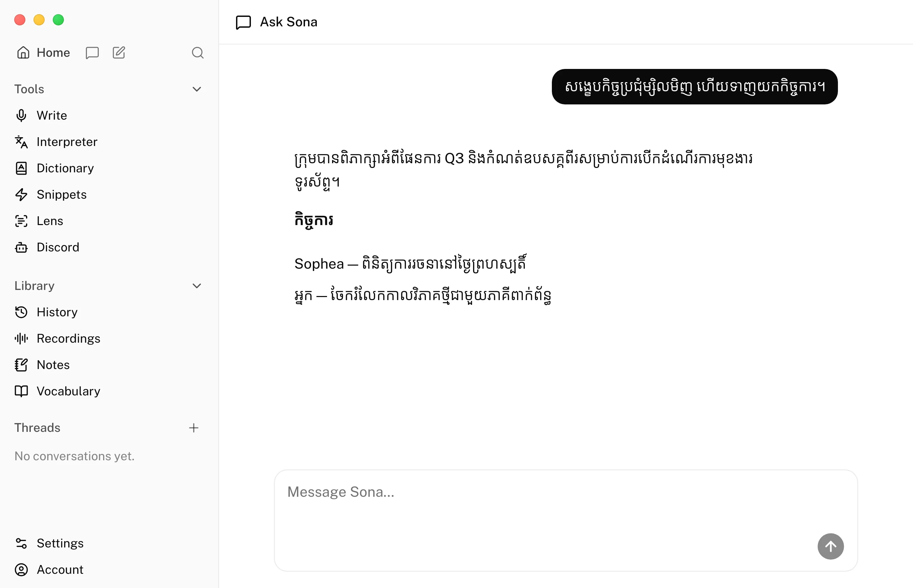Screen dimensions: 913x588
Task: Open the Interpreter translate icon
Action: (21, 142)
